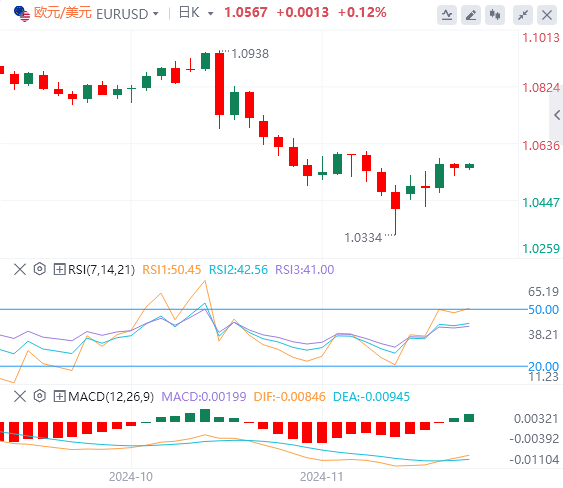The width and height of the screenshot is (563, 488).
Task: Click the 1.0636 price axis label
Action: [x=541, y=146]
